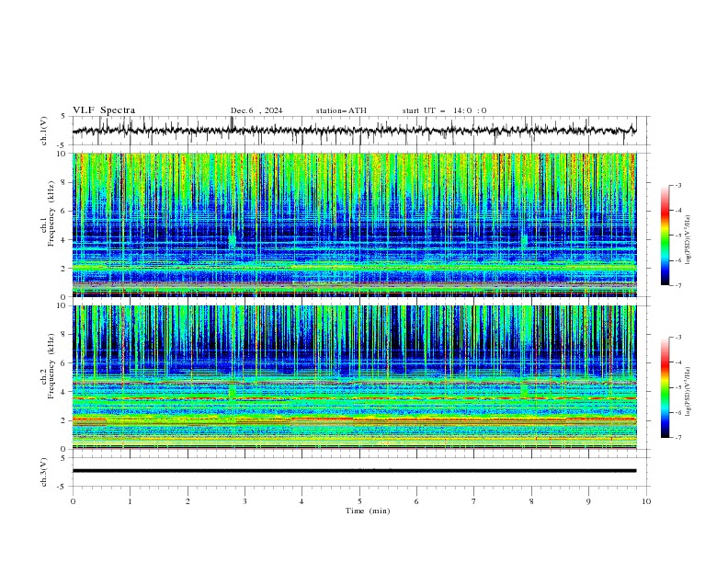Screen dimensions: 728x563
Task: Click the '-7' label on ch.2 colorbar
Action: tap(677, 438)
